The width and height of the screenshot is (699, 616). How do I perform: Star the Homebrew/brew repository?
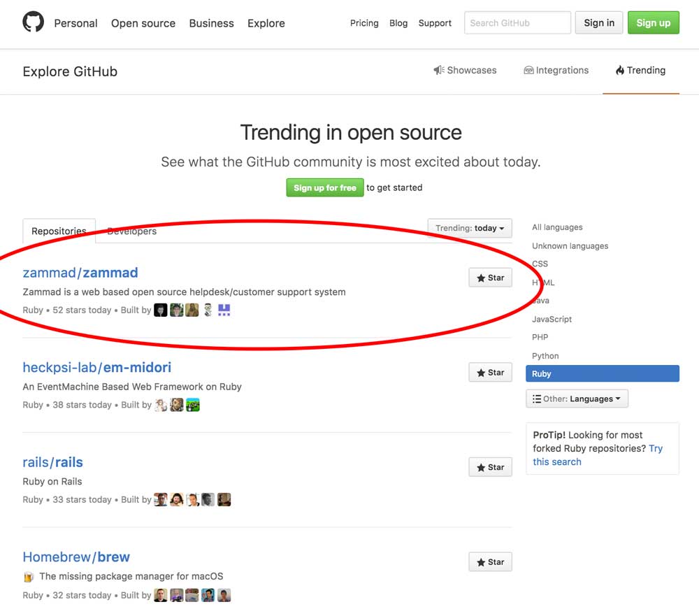490,562
